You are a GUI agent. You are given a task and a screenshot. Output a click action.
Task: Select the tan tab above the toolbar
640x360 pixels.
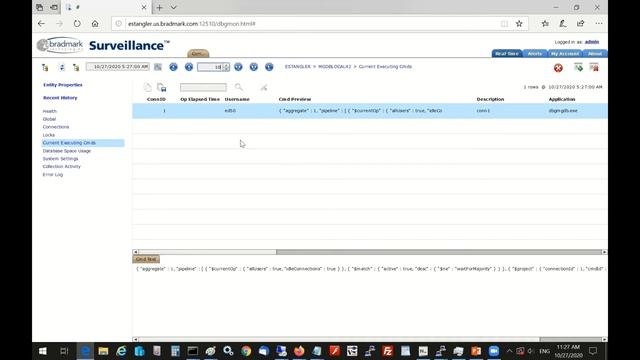pos(198,53)
